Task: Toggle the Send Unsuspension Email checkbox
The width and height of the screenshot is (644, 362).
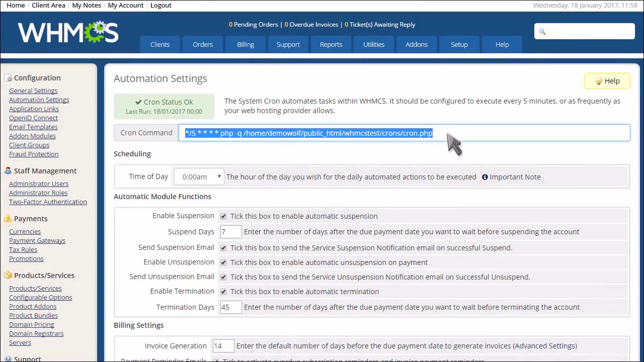Action: coord(223,277)
